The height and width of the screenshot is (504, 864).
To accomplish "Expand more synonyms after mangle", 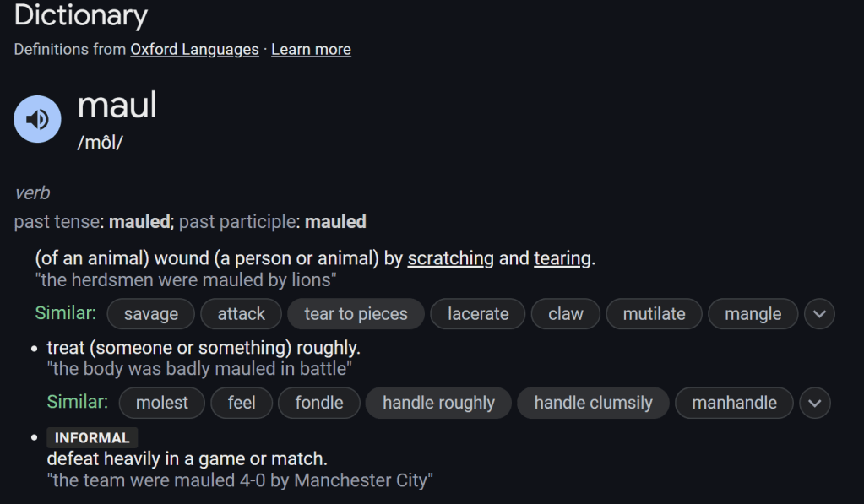I will [x=818, y=314].
